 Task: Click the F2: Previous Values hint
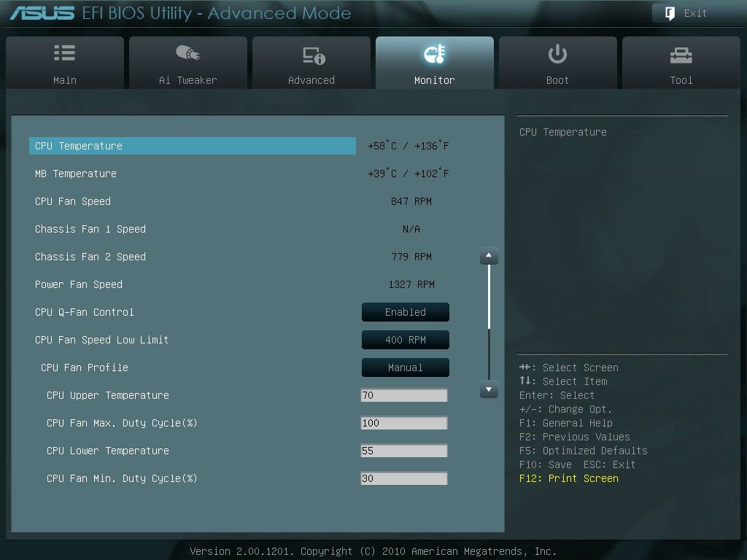pyautogui.click(x=575, y=437)
